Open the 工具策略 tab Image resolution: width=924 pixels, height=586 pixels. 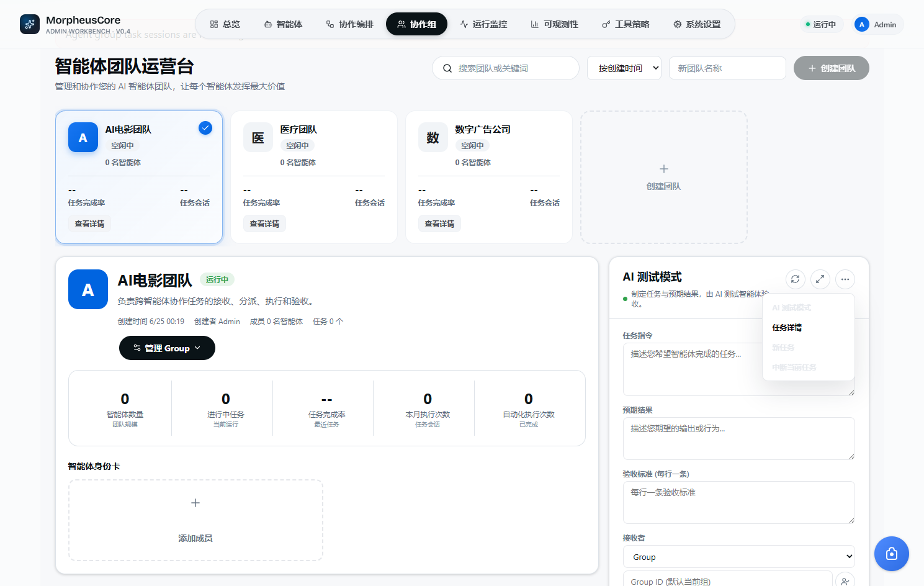tap(626, 24)
